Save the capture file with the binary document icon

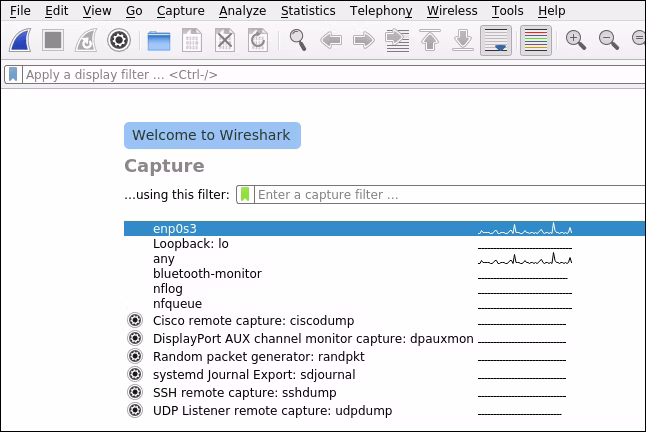[192, 40]
